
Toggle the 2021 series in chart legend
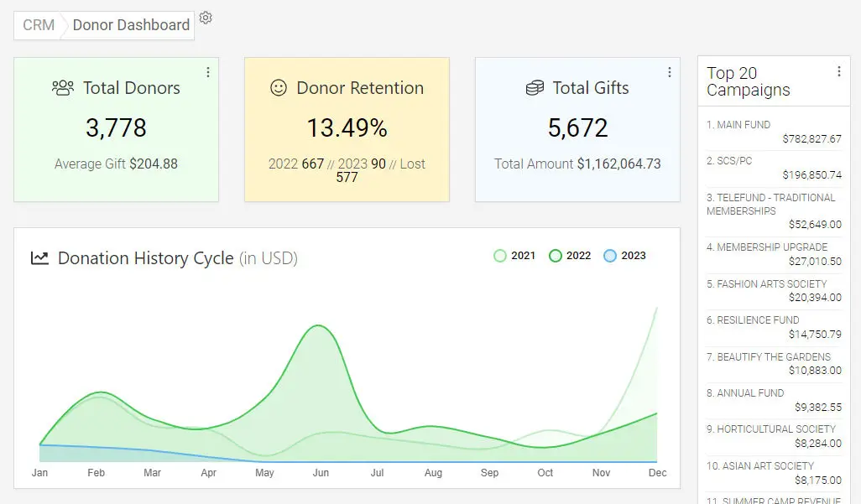click(x=514, y=256)
